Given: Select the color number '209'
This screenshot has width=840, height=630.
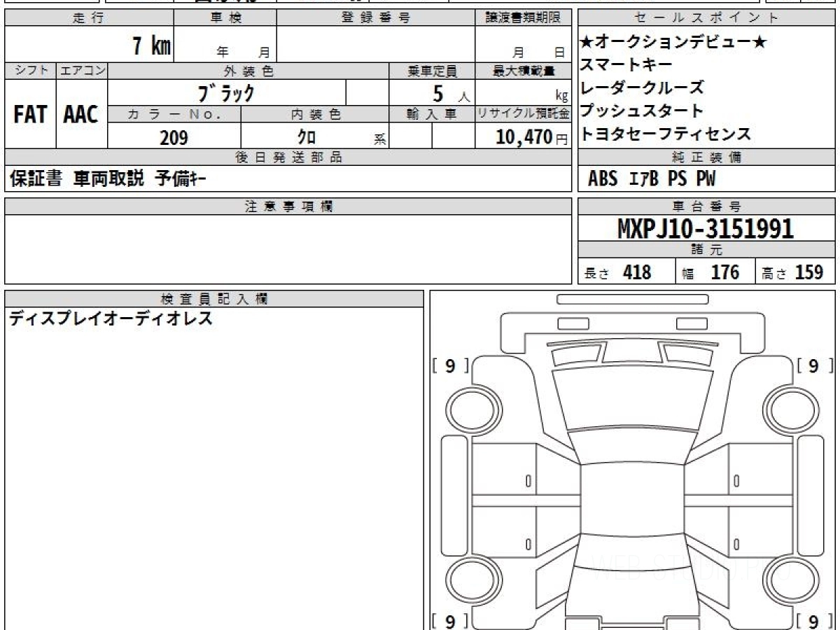Looking at the screenshot, I should click(x=174, y=137).
